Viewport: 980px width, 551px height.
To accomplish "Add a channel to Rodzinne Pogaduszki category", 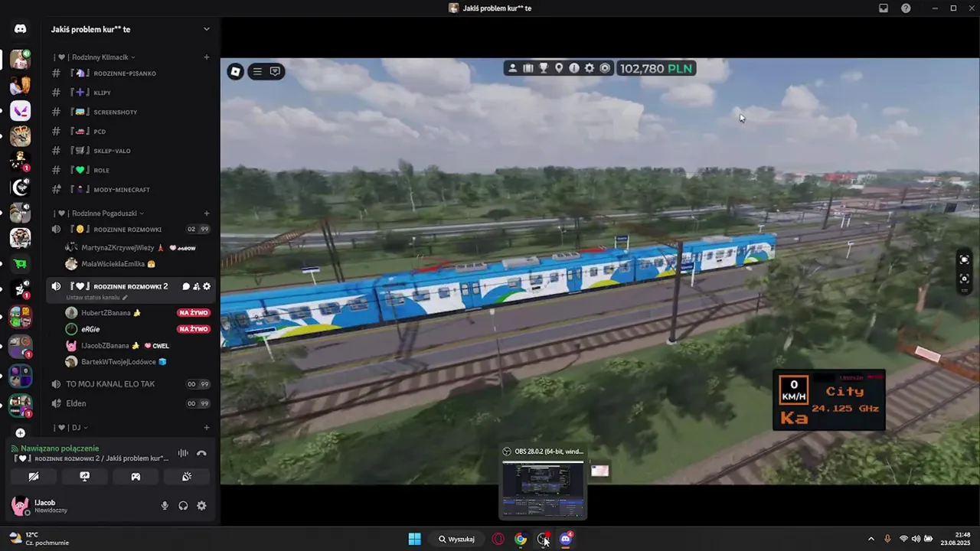I will (x=207, y=214).
